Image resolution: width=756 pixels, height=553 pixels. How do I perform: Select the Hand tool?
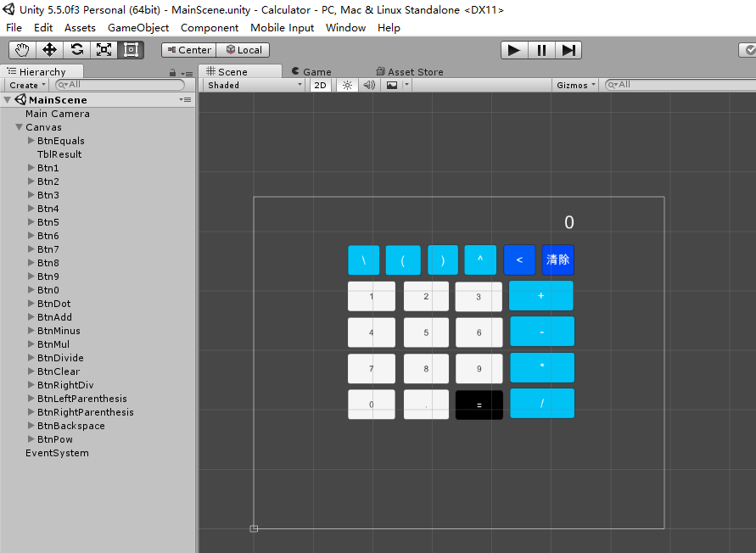[x=22, y=50]
